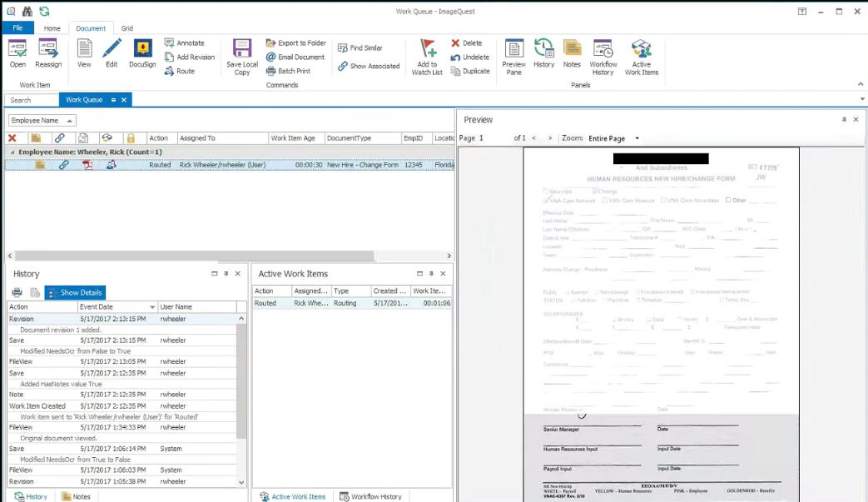Annotate the document
Image resolution: width=868 pixels, height=502 pixels.
185,42
